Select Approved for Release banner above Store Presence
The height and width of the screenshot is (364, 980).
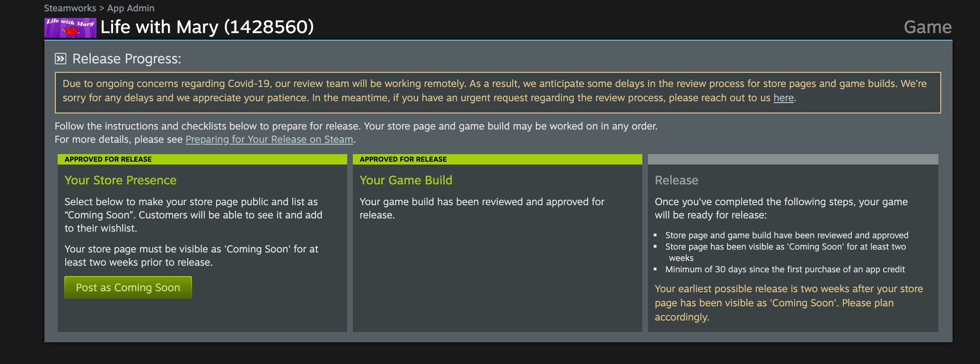[202, 159]
